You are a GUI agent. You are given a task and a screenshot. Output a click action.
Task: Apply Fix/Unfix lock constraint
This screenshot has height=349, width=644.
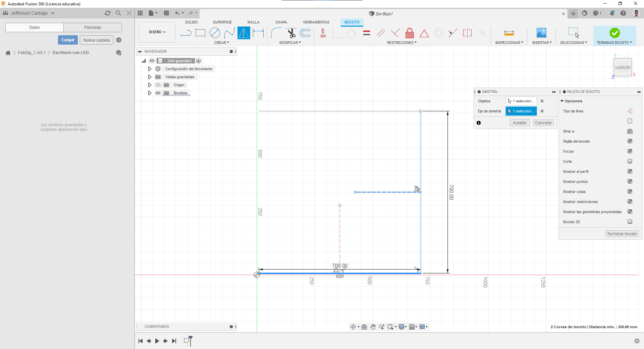click(410, 33)
